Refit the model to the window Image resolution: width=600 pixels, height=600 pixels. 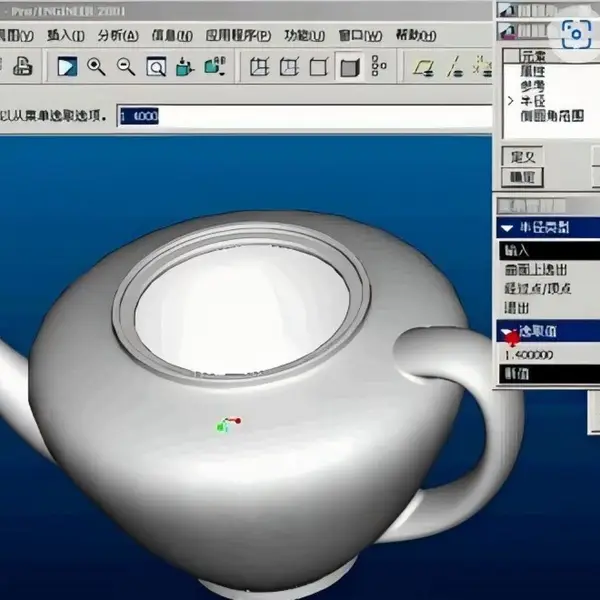coord(156,67)
